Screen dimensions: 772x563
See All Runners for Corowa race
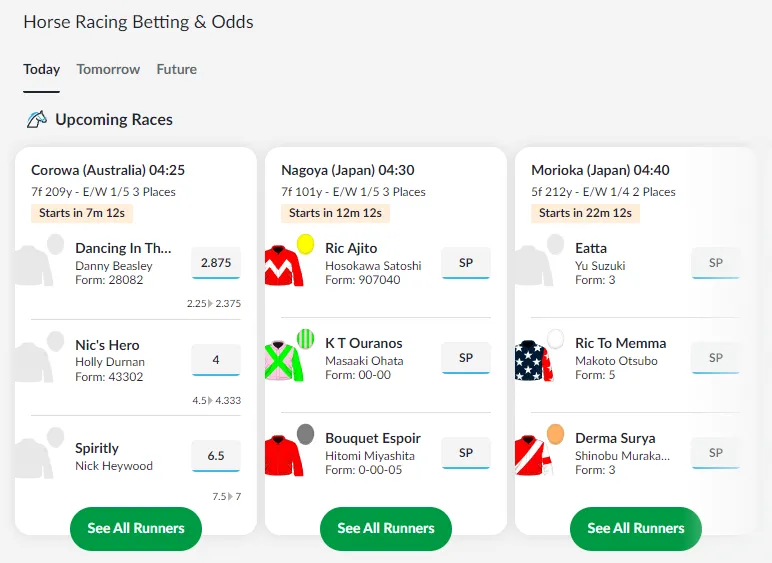[136, 528]
